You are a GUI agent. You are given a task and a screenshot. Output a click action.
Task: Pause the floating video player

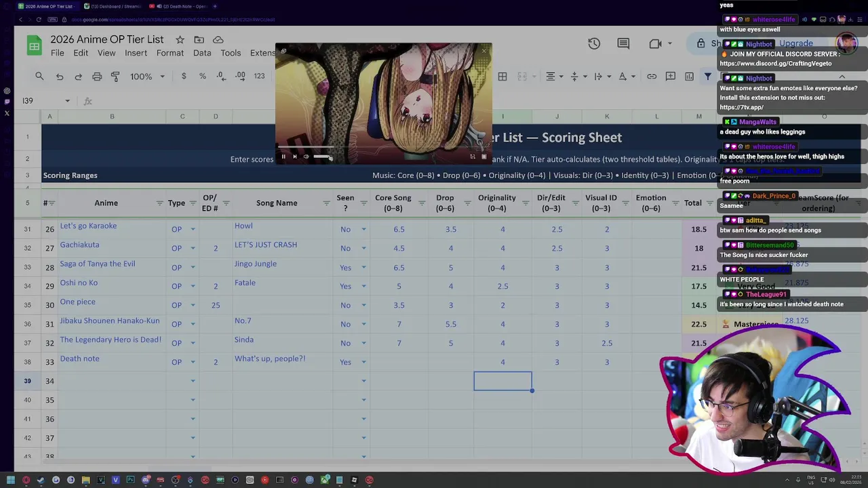click(283, 157)
